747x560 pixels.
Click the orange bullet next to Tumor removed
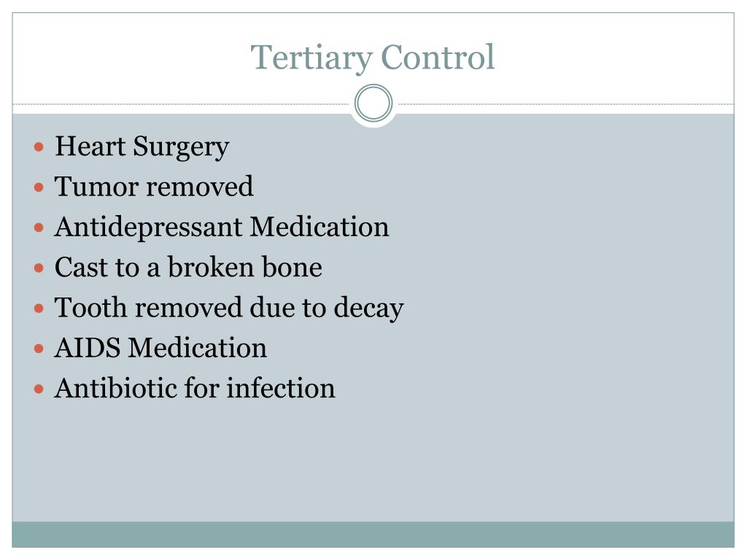coord(39,187)
